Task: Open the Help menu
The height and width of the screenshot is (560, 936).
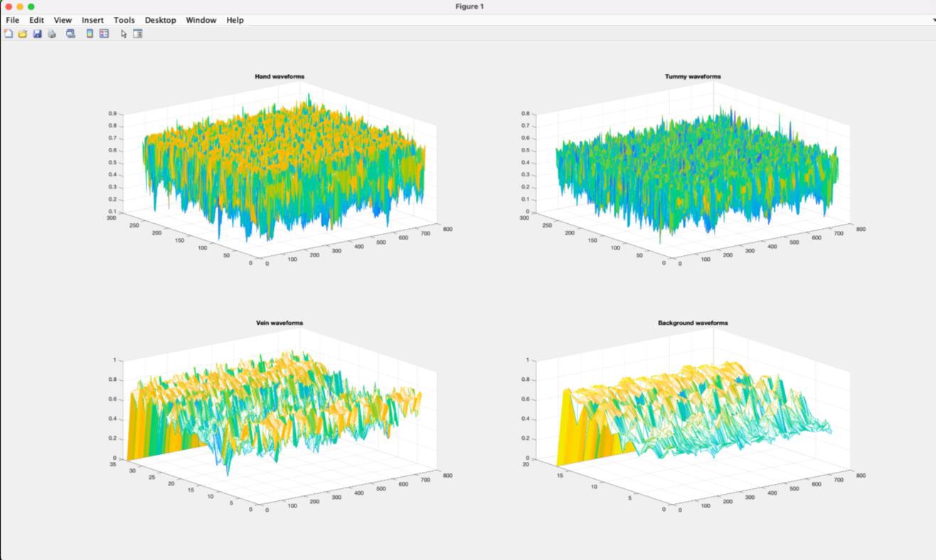Action: pos(235,20)
